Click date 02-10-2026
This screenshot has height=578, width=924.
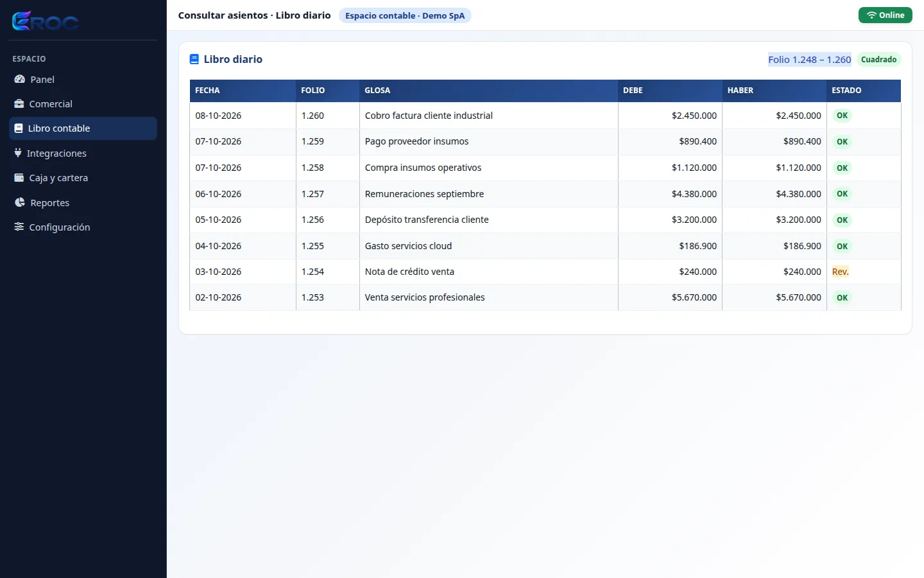pos(218,297)
